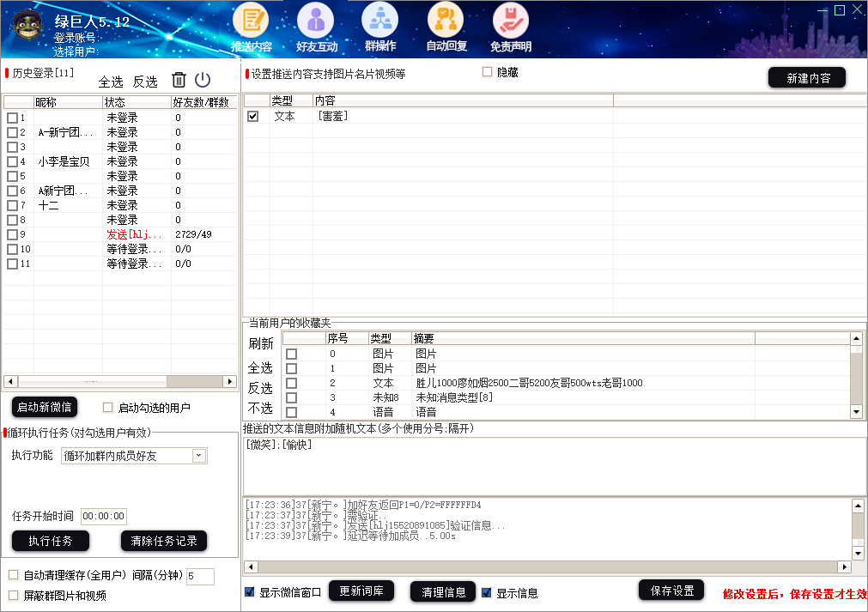The height and width of the screenshot is (612, 868).
Task: Click the 执行任务 button
Action: point(51,541)
